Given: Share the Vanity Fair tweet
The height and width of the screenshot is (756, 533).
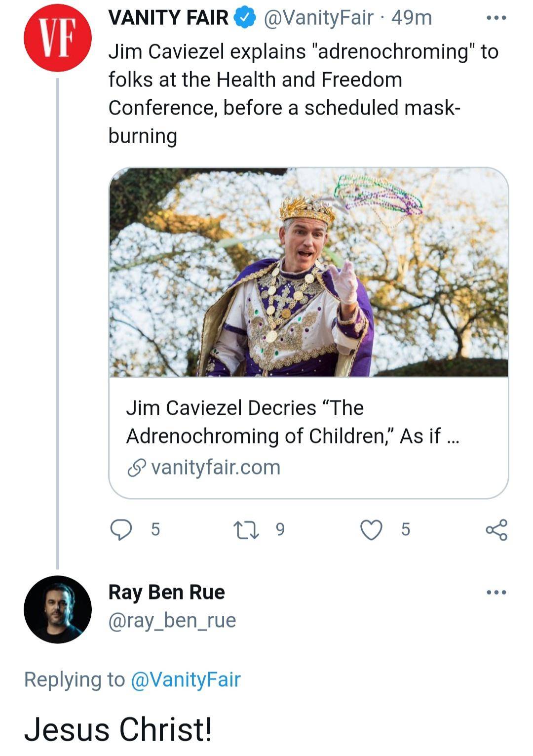Looking at the screenshot, I should tap(496, 529).
